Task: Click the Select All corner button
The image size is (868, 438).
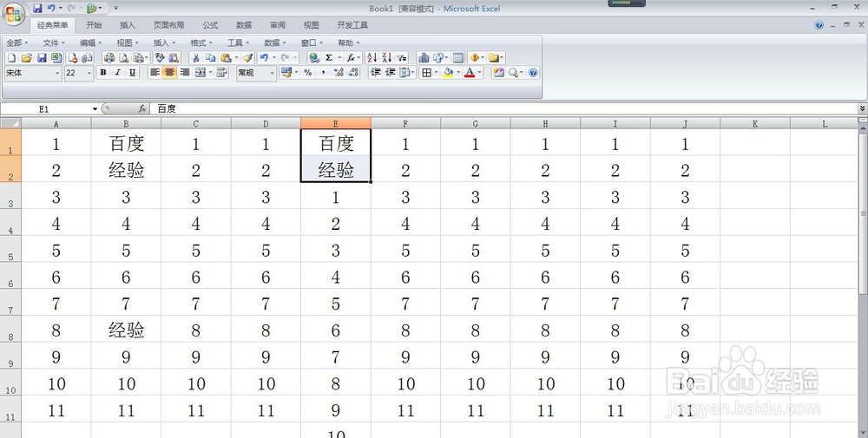Action: click(x=10, y=123)
